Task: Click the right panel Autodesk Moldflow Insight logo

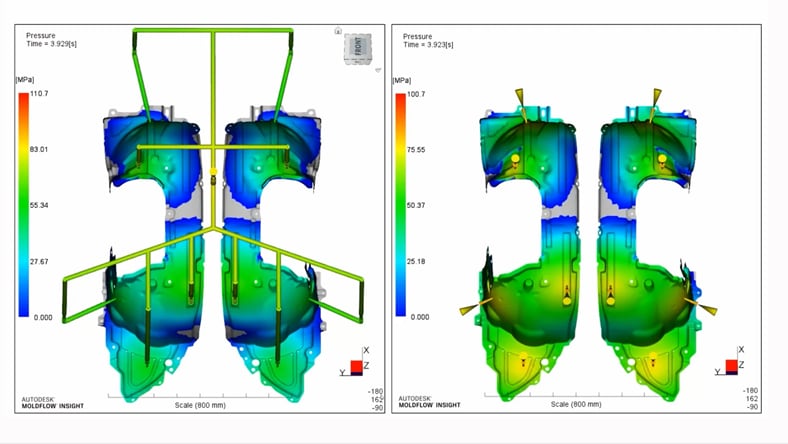Action: pyautogui.click(x=429, y=401)
